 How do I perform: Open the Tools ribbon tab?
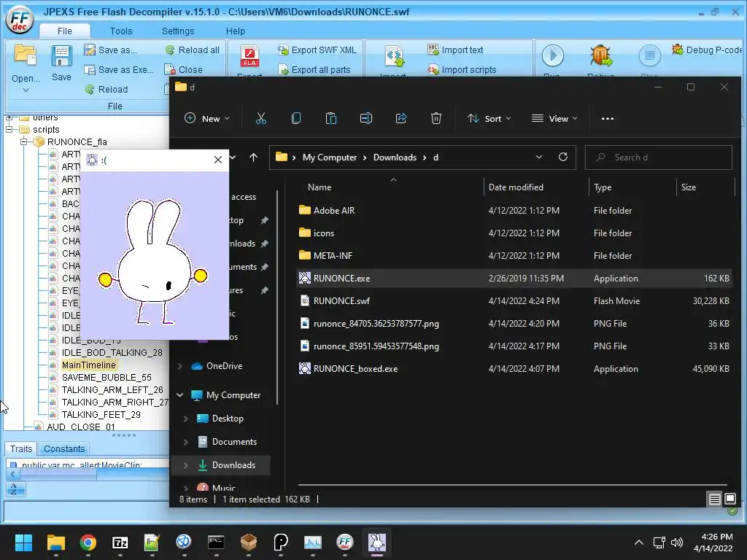coord(121,31)
